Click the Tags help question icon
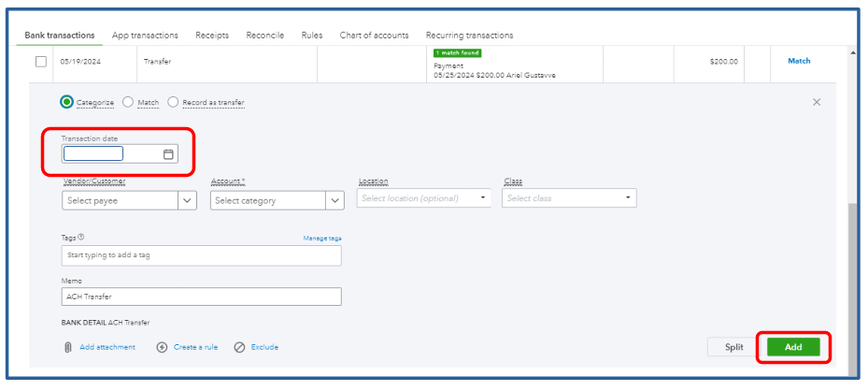Image resolution: width=868 pixels, height=391 pixels. pos(81,238)
